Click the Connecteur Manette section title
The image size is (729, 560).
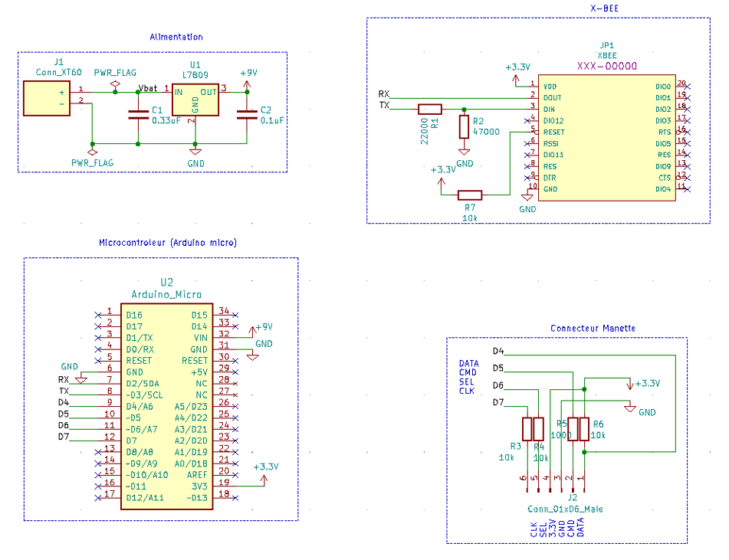pyautogui.click(x=592, y=328)
